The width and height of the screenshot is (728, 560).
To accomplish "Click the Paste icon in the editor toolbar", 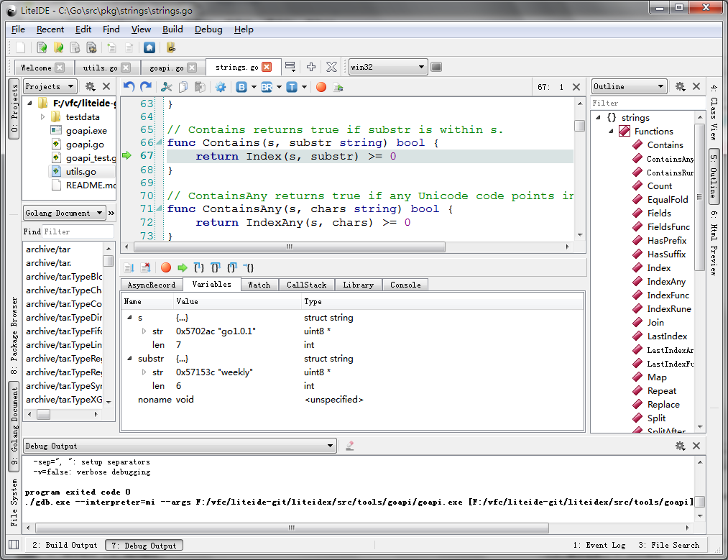I will [x=199, y=86].
